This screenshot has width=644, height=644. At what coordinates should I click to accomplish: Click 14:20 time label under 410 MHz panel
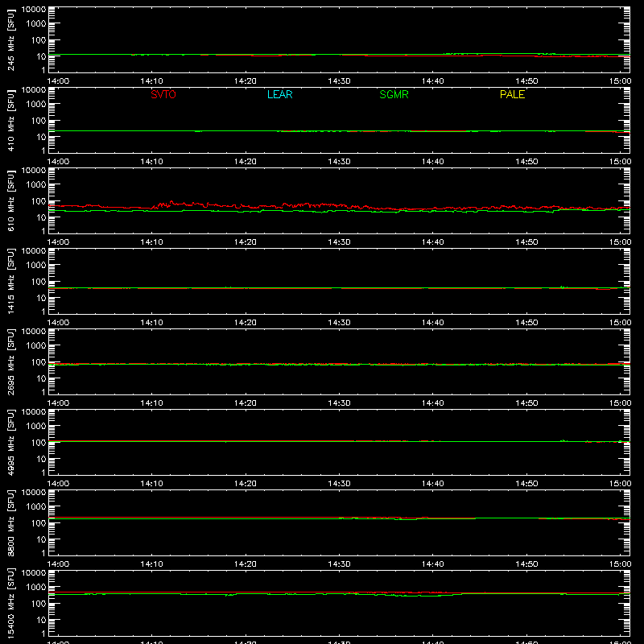pyautogui.click(x=246, y=162)
